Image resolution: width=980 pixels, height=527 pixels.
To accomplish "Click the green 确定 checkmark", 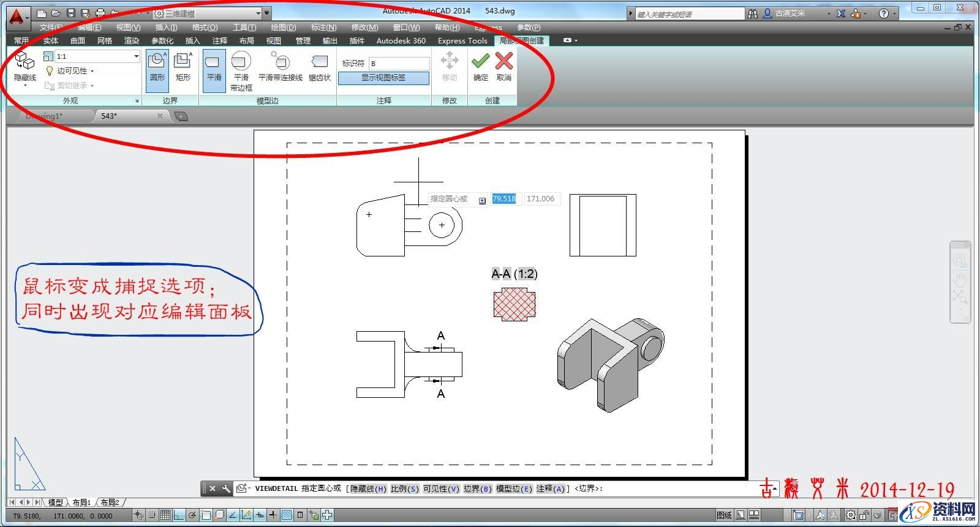I will click(481, 67).
